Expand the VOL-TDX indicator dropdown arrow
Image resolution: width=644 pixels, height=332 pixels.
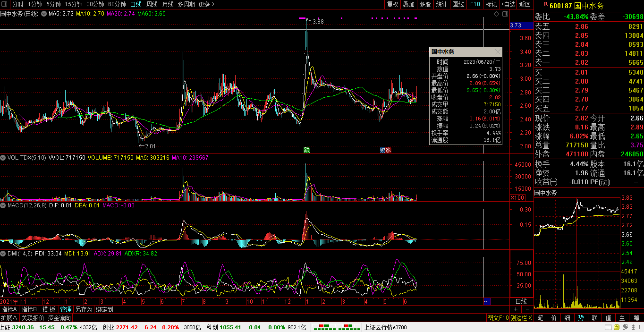[3, 158]
